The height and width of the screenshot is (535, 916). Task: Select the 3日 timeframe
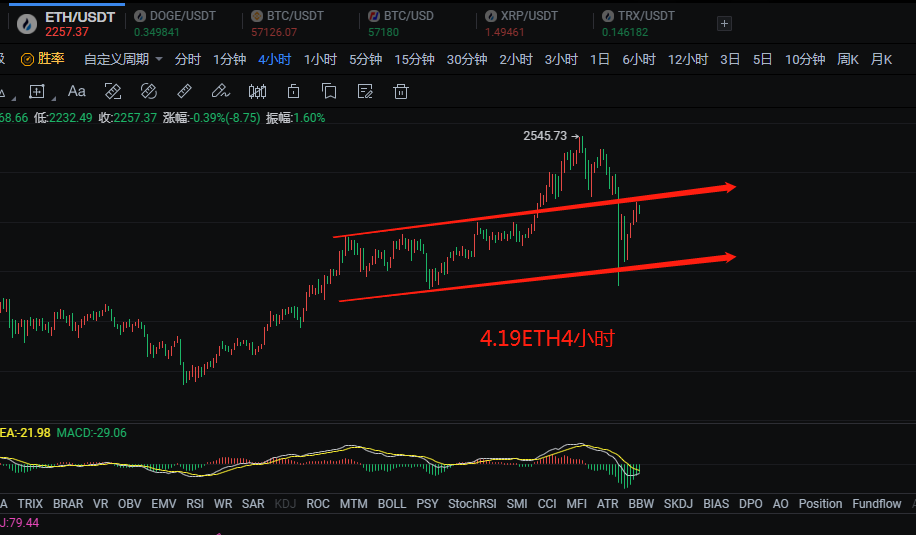730,59
